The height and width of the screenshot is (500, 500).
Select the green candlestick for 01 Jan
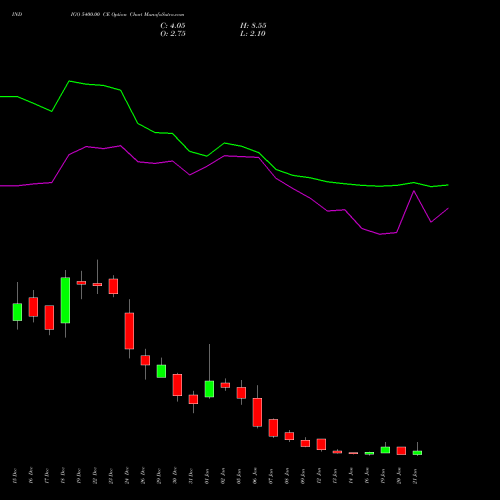pyautogui.click(x=209, y=389)
